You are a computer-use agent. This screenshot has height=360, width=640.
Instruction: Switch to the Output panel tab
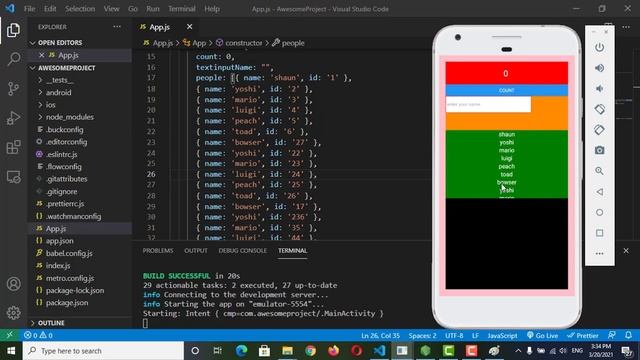(196, 251)
